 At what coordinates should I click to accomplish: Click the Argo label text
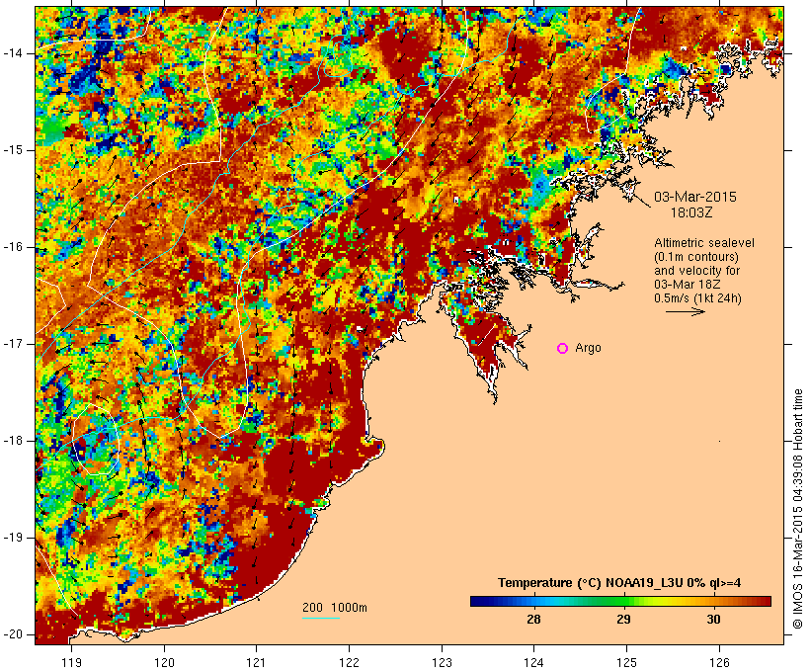(588, 348)
